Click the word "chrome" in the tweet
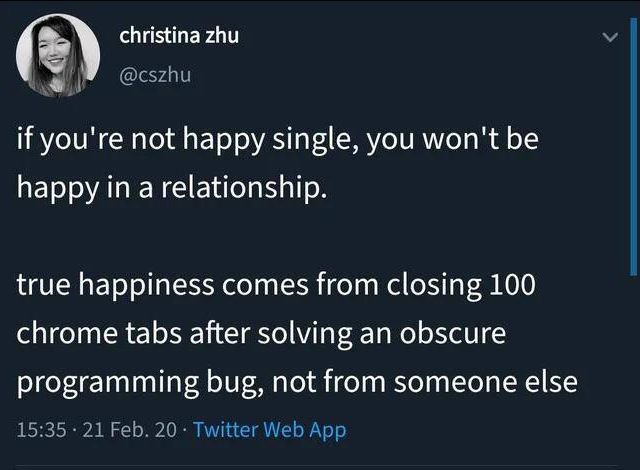 (58, 332)
